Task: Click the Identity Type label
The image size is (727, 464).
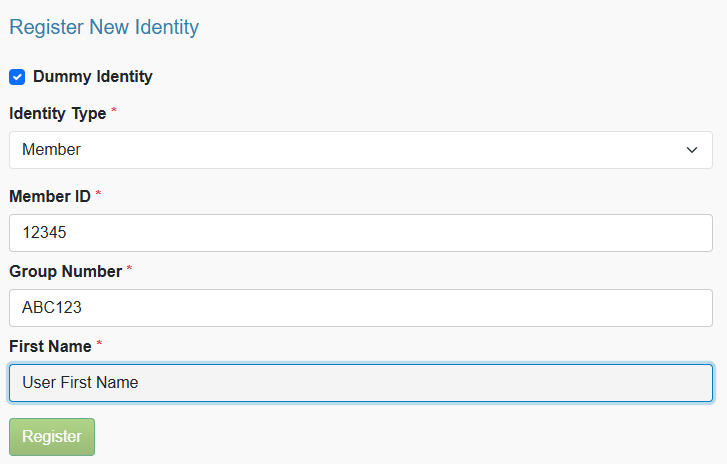Action: [57, 114]
